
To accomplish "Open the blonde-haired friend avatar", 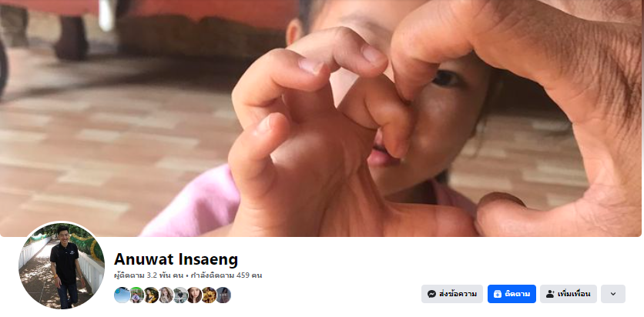I will click(x=166, y=295).
